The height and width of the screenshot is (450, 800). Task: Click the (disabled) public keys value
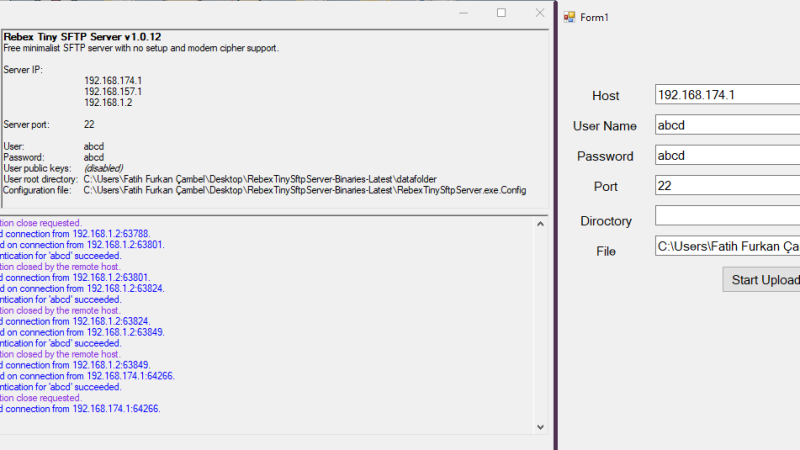(x=104, y=168)
